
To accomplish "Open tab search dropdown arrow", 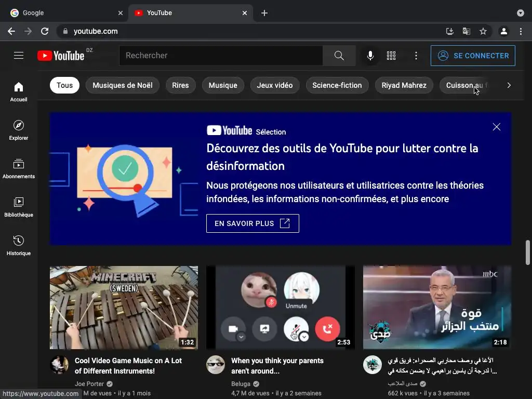I will tap(521, 13).
